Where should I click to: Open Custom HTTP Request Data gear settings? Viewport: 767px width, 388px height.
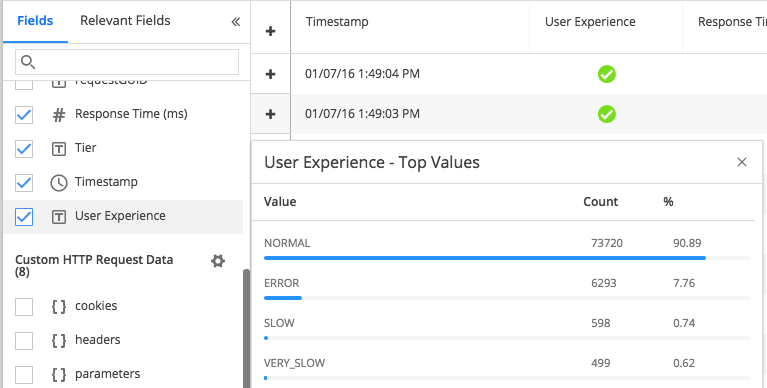pyautogui.click(x=218, y=261)
